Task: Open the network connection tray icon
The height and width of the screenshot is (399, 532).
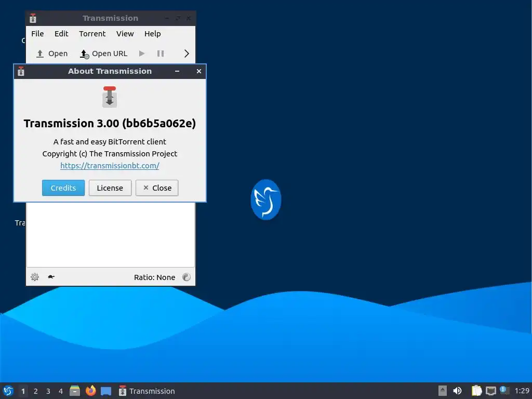Action: pyautogui.click(x=490, y=391)
